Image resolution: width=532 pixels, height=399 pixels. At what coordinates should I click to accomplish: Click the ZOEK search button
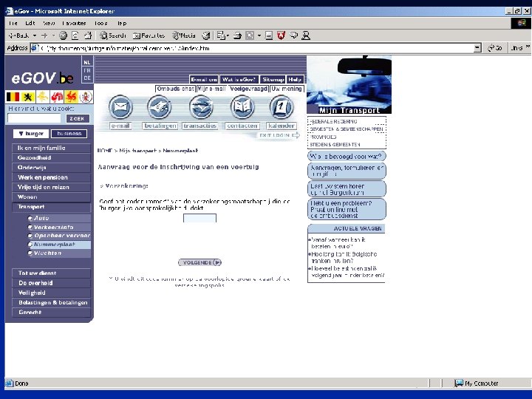pos(77,118)
